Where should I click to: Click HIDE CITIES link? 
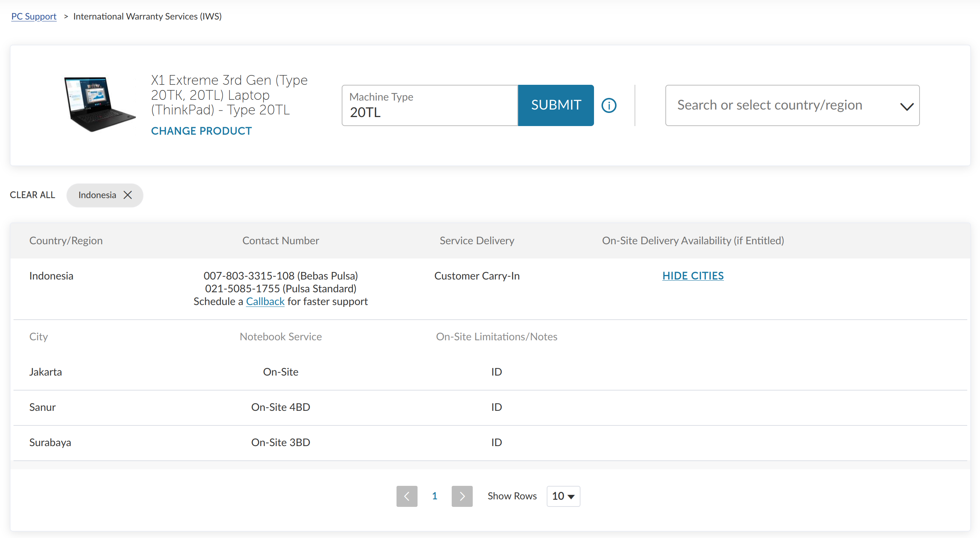click(x=693, y=276)
